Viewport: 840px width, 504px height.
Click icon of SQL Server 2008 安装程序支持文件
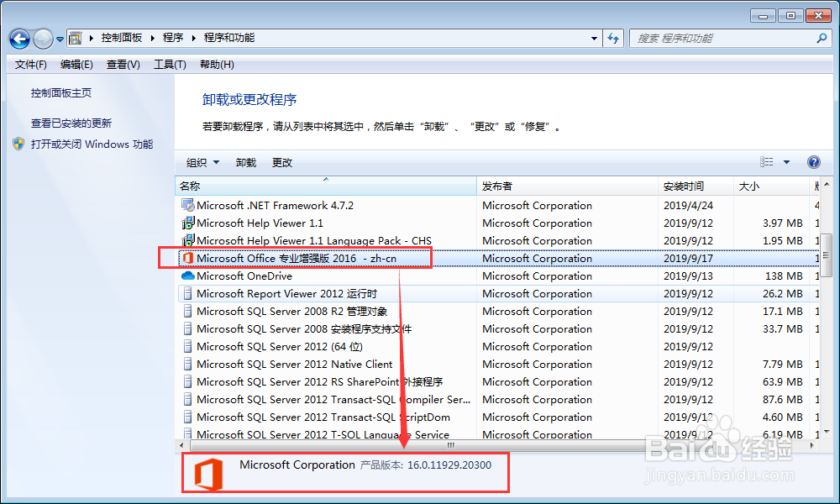[187, 328]
